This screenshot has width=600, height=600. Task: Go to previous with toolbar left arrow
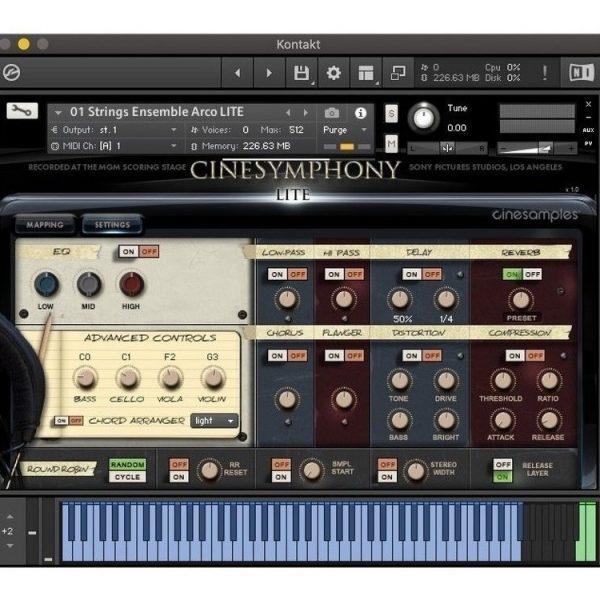pos(238,73)
